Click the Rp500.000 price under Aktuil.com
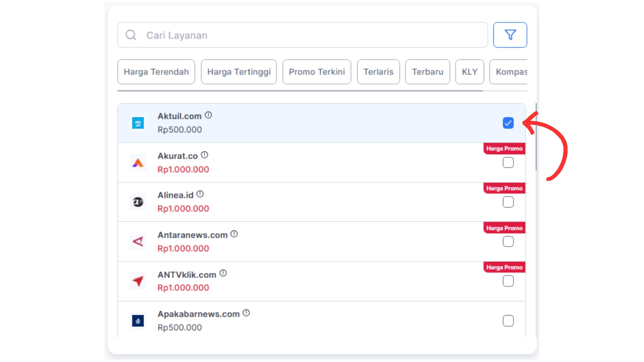The height and width of the screenshot is (362, 644). 180,130
